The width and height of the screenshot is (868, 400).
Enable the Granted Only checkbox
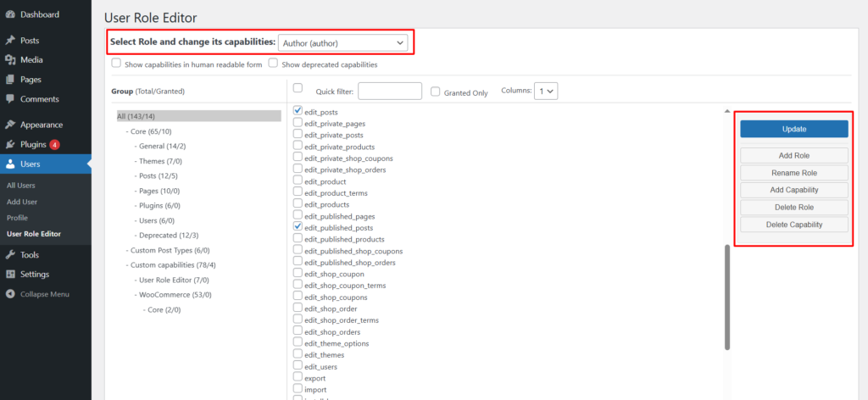point(436,92)
